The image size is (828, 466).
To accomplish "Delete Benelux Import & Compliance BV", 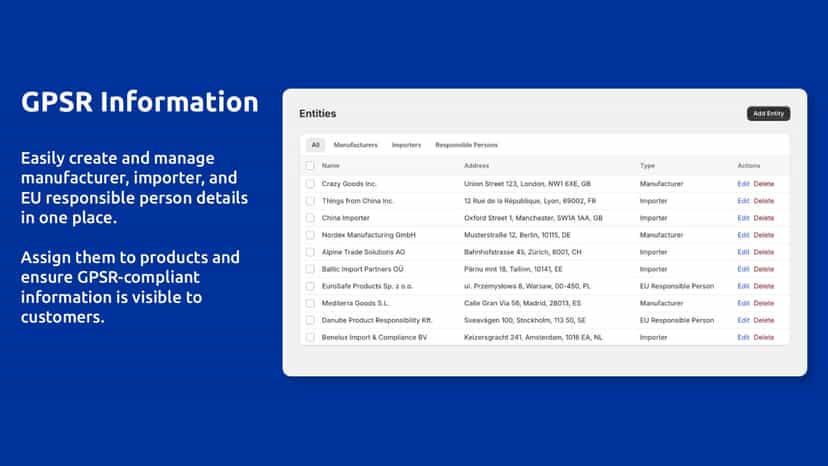I will pos(764,337).
